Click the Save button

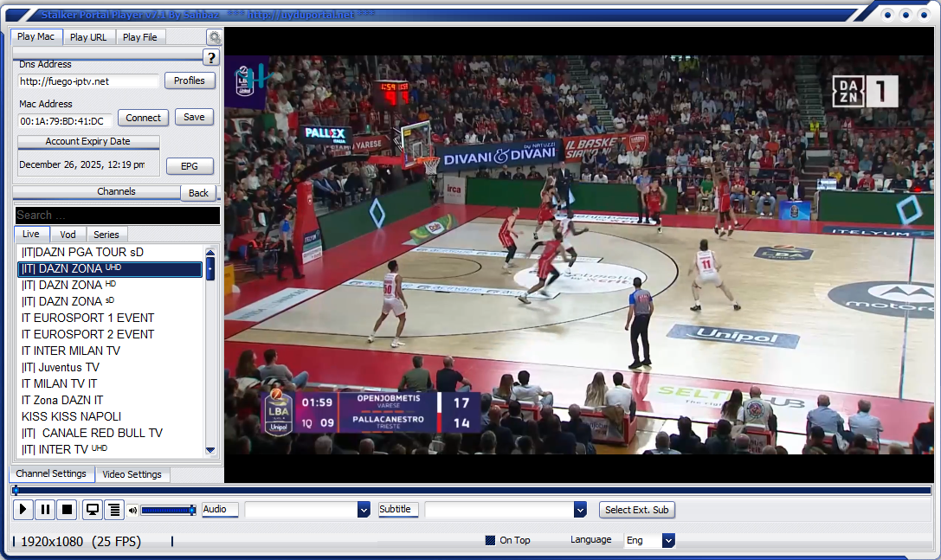(x=194, y=117)
